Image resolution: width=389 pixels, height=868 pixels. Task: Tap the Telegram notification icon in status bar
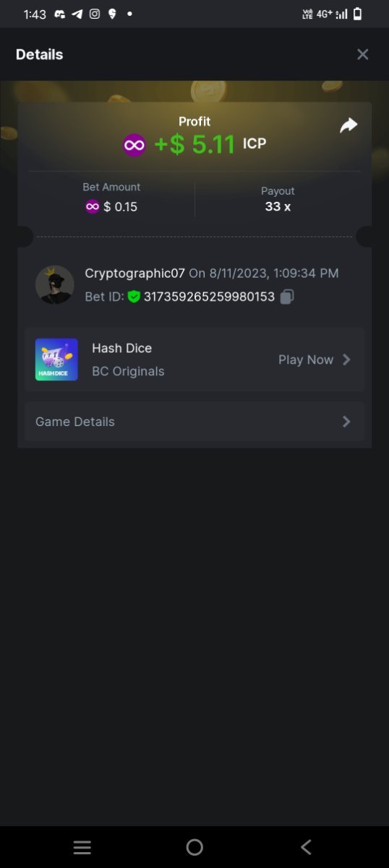(77, 14)
